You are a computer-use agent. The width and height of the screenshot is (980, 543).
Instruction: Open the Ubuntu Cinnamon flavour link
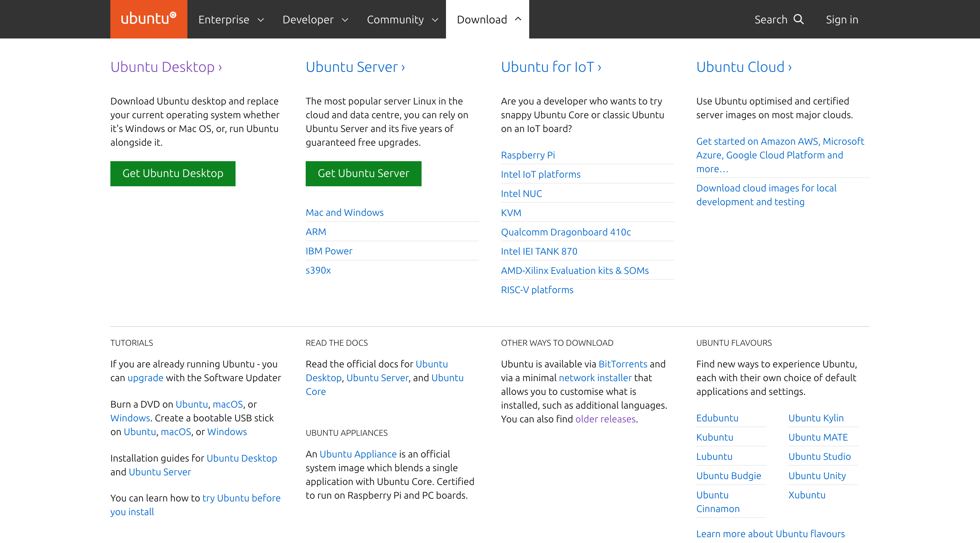[x=718, y=502]
